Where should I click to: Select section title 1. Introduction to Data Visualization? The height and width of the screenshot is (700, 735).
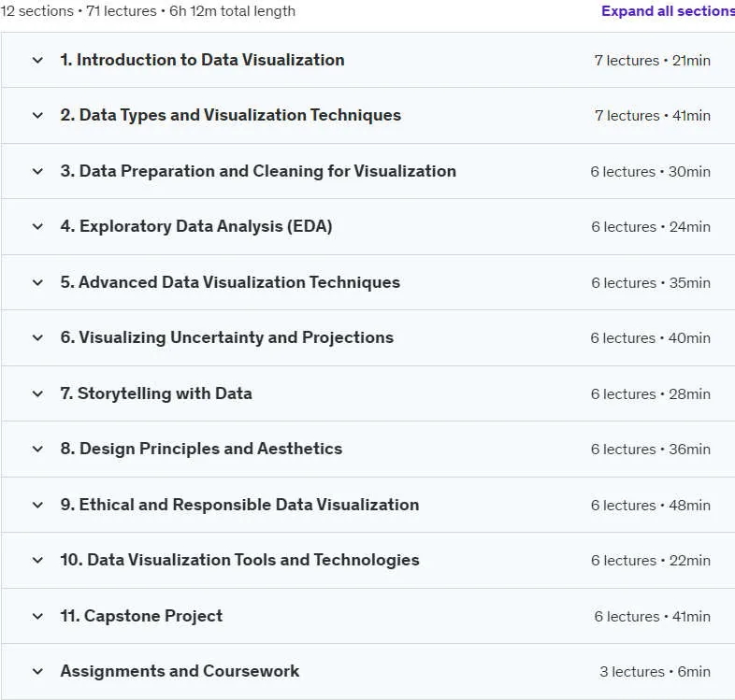tap(202, 60)
